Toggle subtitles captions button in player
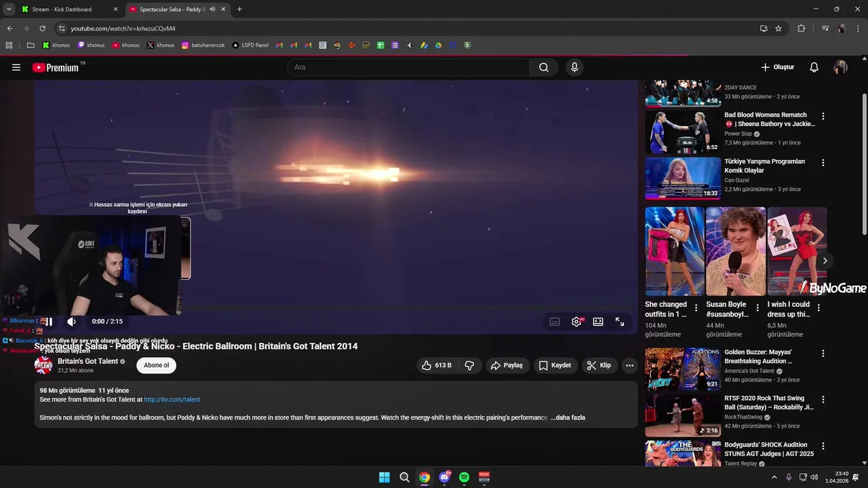This screenshot has height=488, width=868. (555, 322)
